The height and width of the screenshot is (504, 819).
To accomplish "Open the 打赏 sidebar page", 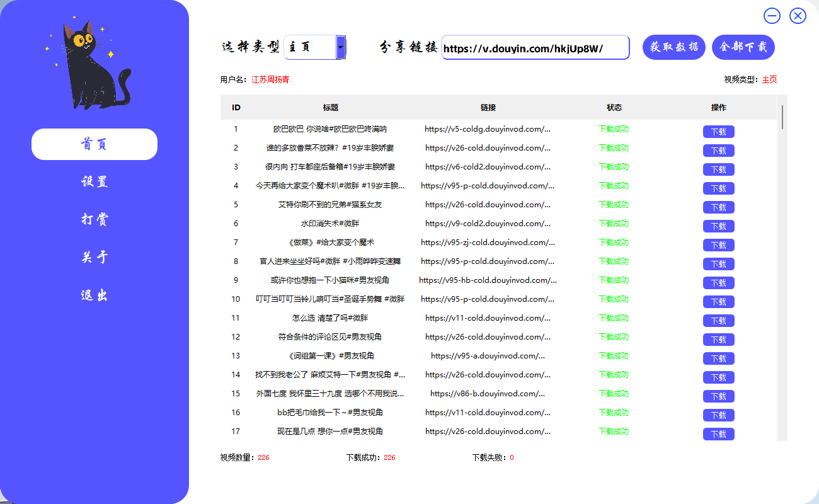I will pos(94,219).
